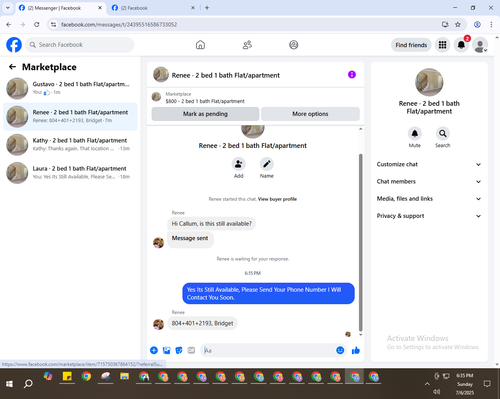Viewport: 500px width, 399px height.
Task: Click the Aa message input field
Action: 268,350
